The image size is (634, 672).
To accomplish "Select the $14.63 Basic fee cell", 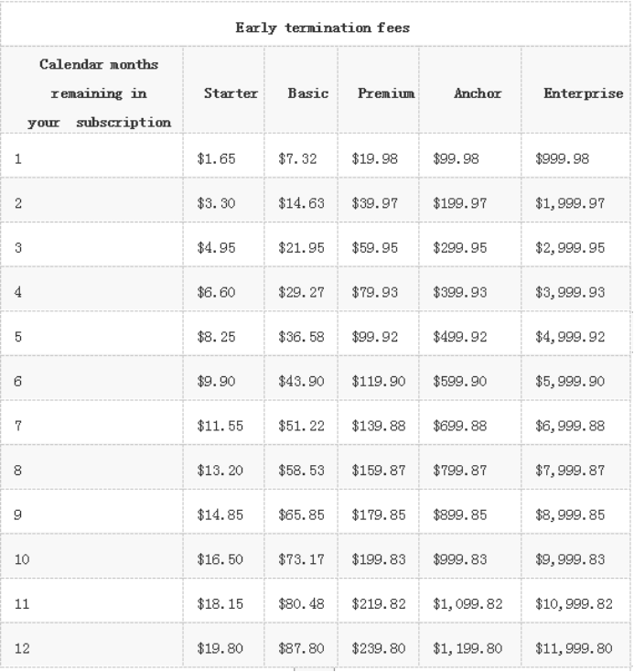I will pyautogui.click(x=301, y=203).
